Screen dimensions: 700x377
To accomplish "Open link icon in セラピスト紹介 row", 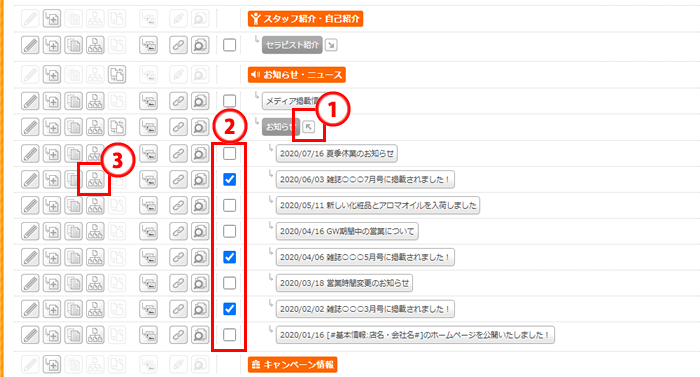I will [x=178, y=45].
